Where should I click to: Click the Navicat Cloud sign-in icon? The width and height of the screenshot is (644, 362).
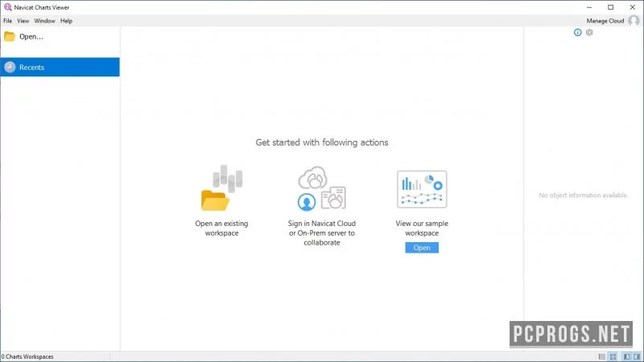321,188
